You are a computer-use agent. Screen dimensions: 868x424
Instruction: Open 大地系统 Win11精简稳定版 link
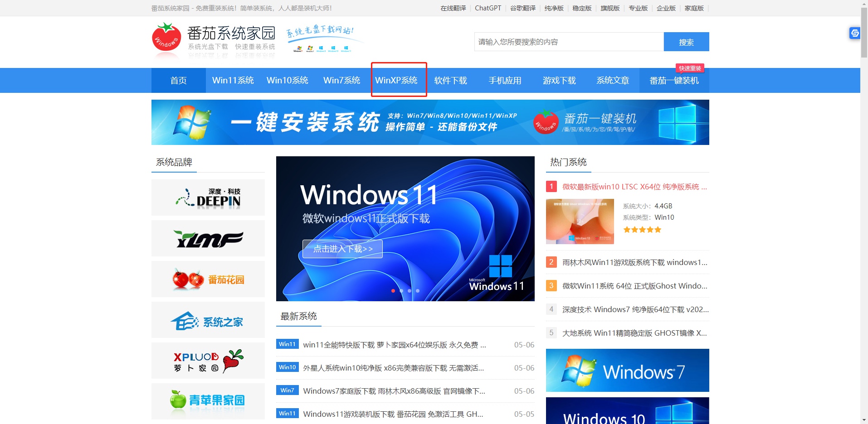click(x=634, y=333)
